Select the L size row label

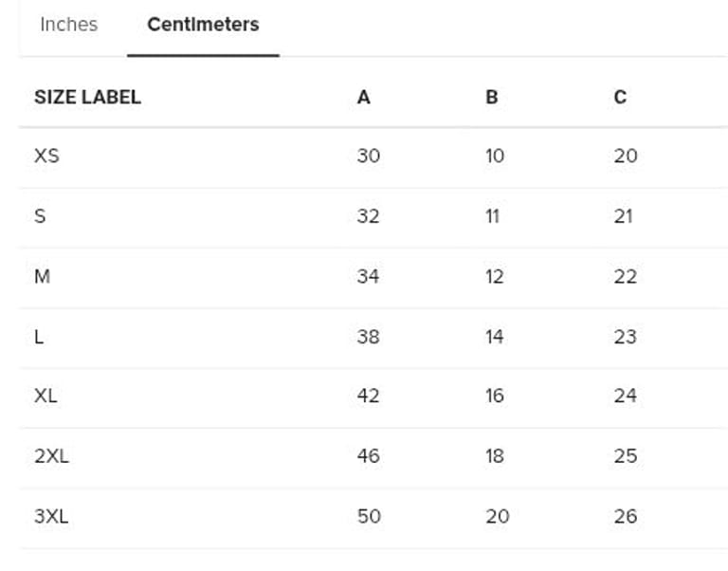point(39,337)
